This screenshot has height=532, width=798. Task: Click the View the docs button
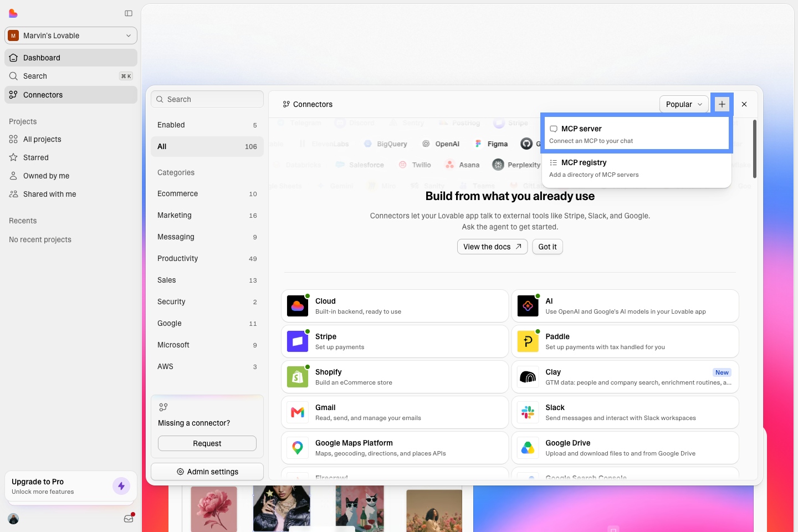point(492,247)
